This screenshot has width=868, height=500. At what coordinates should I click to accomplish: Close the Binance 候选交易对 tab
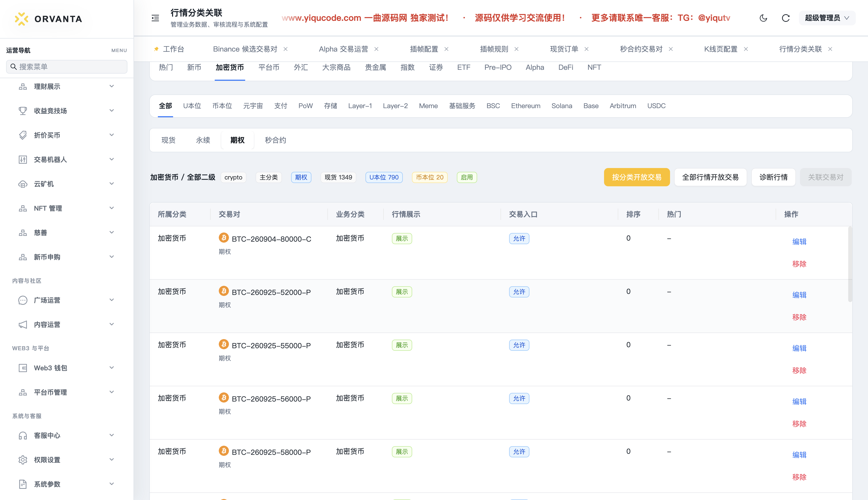coord(285,49)
